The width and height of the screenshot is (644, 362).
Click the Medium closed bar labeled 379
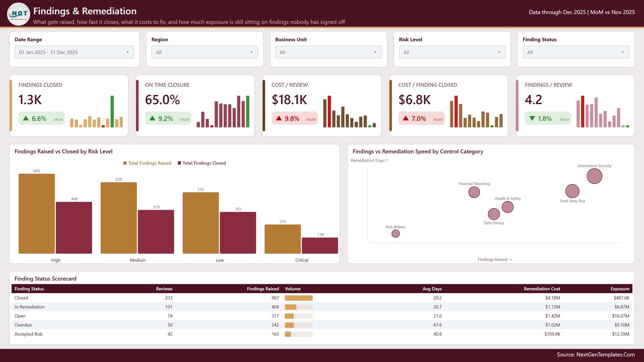[156, 232]
